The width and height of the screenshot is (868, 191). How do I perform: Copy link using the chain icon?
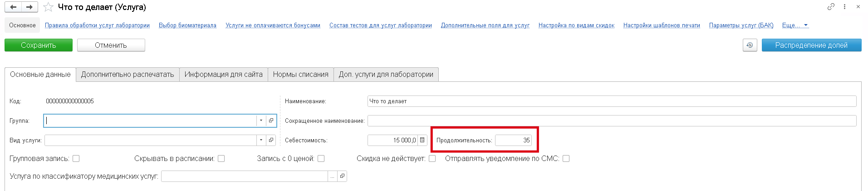pos(831,7)
